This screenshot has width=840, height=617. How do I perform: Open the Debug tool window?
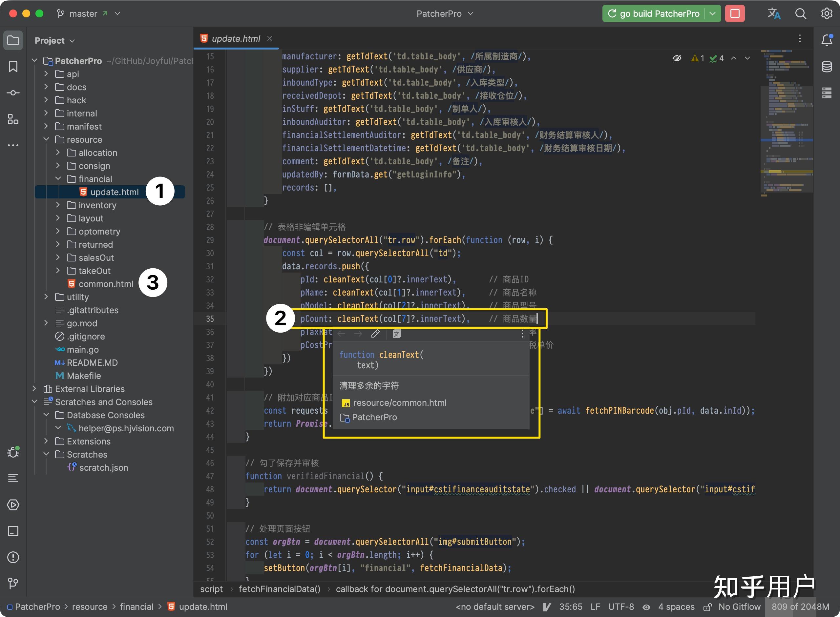tap(13, 452)
